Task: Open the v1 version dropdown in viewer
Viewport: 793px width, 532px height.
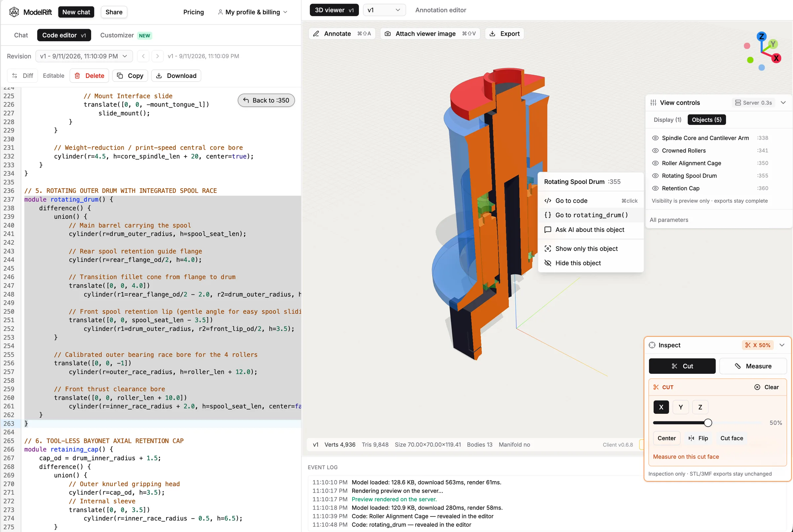Action: click(384, 10)
